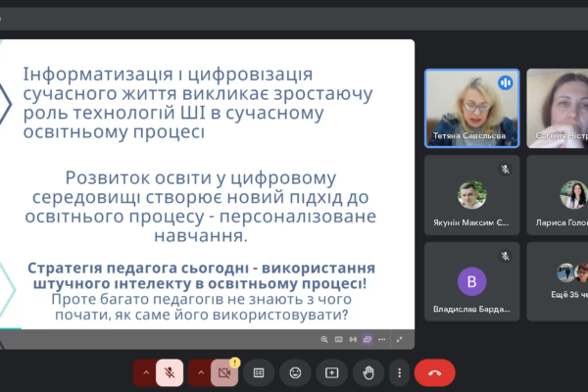This screenshot has height=392, width=588.
Task: Expand video settings chevron next to camera
Action: point(201,372)
